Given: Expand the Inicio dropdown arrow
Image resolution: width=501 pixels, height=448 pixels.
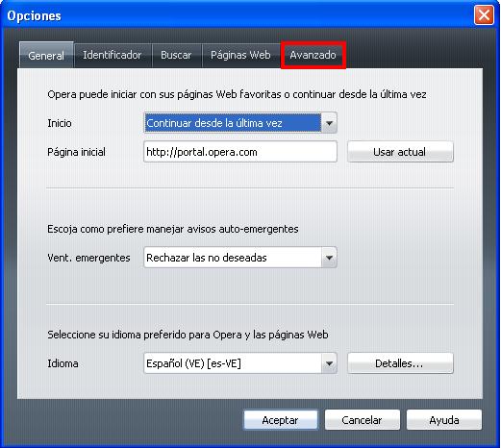Looking at the screenshot, I should coord(329,123).
